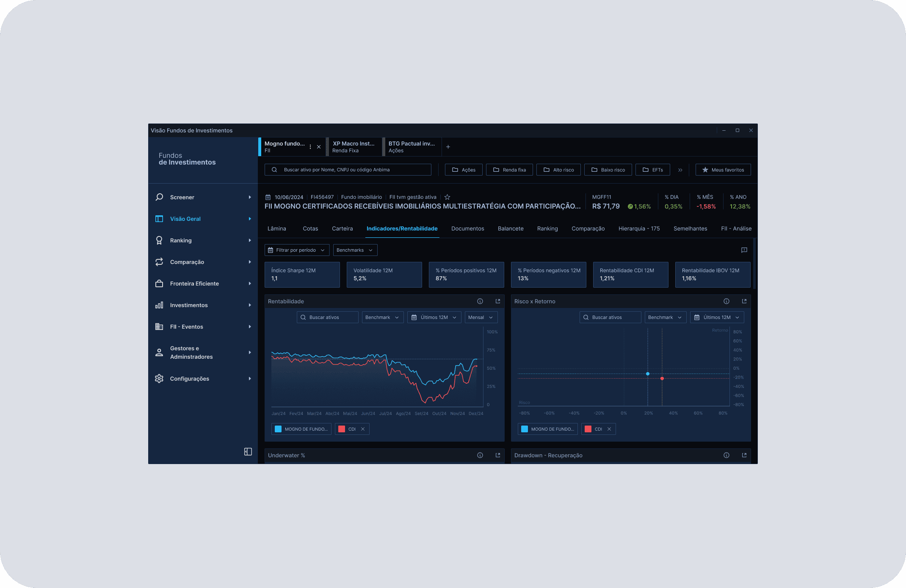
Task: Expand the Mensal frequency dropdown
Action: coord(481,317)
